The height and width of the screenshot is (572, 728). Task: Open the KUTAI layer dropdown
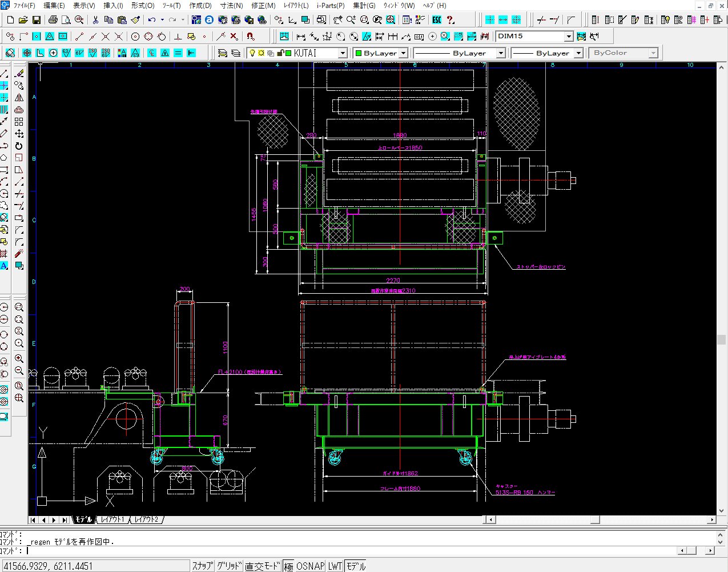click(x=343, y=53)
